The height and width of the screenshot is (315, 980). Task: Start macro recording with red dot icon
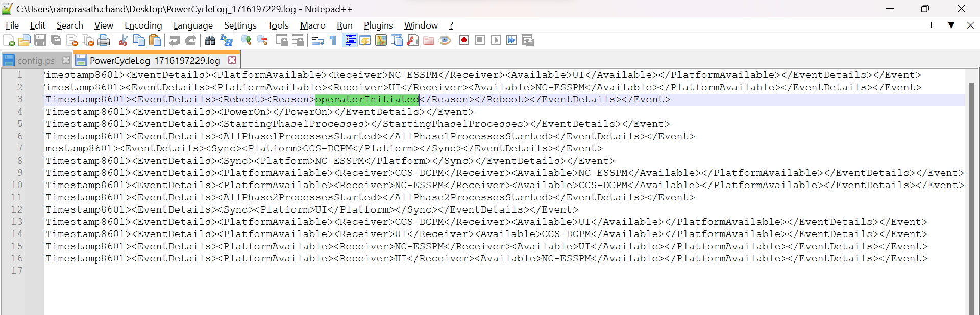pos(464,40)
